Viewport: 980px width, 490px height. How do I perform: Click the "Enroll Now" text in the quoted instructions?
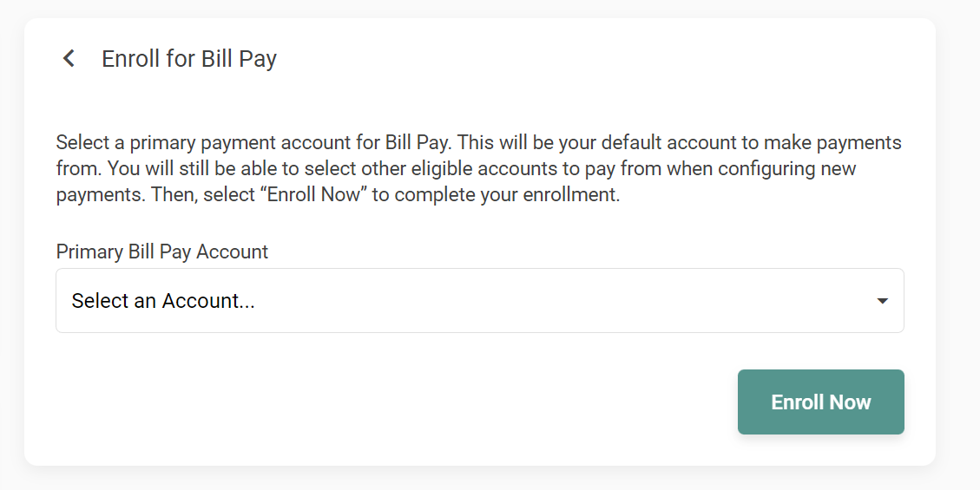[x=313, y=195]
